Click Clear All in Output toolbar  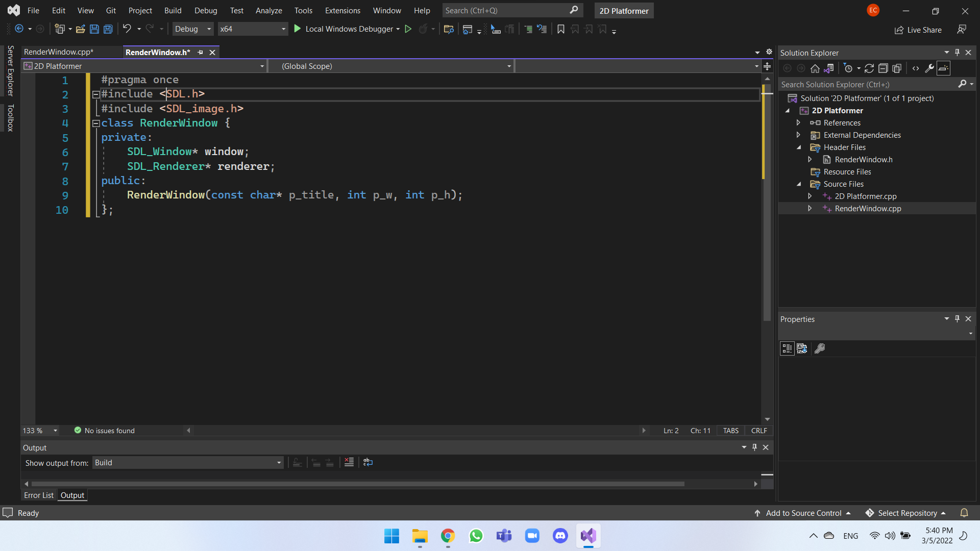click(x=349, y=462)
